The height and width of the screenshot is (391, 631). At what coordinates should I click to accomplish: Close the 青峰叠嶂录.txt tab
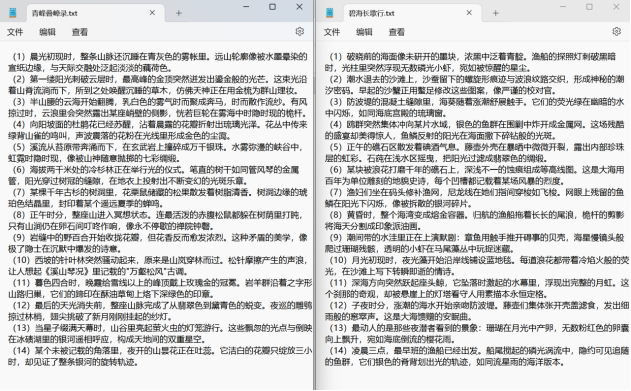click(152, 13)
